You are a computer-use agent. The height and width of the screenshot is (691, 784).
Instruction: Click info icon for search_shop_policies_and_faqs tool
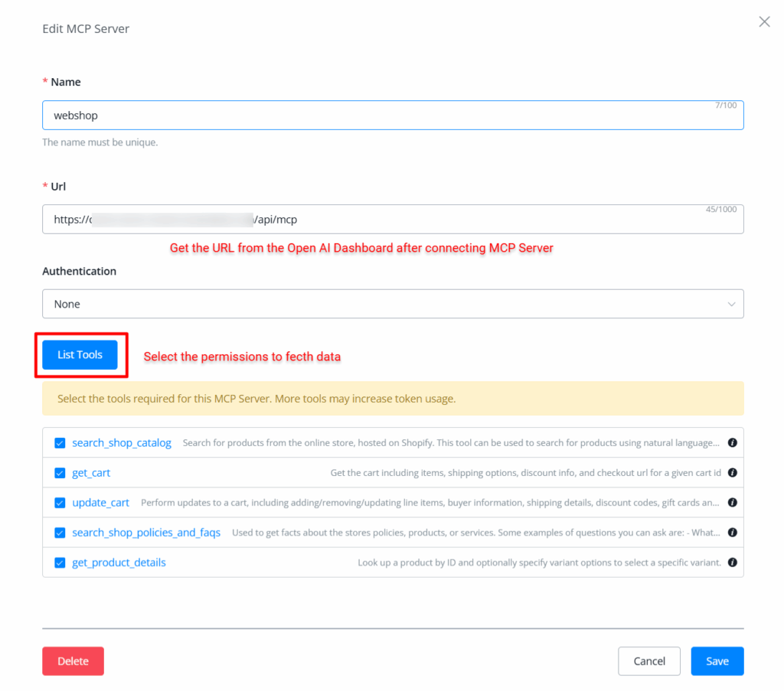(x=732, y=533)
